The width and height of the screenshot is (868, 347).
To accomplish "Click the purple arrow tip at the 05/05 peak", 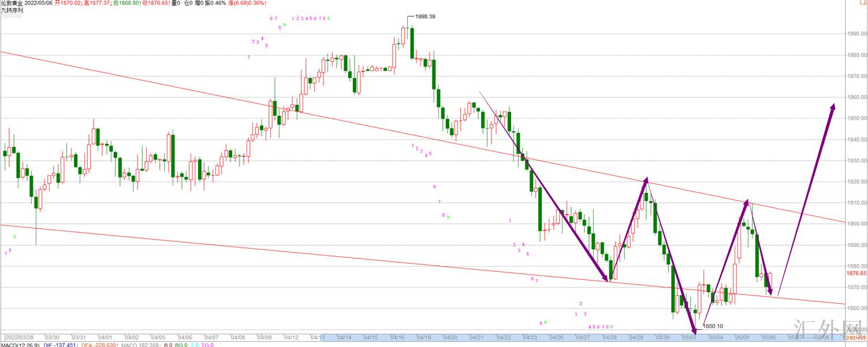I will pyautogui.click(x=747, y=202).
